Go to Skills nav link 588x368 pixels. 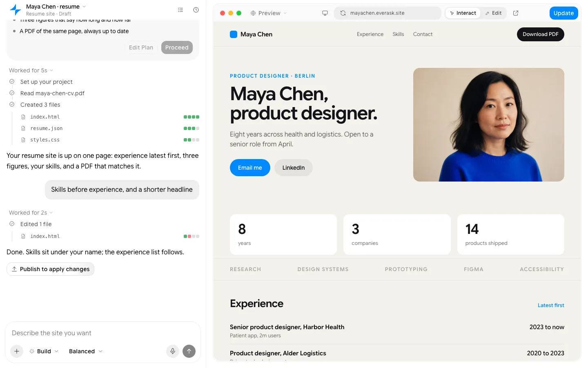pyautogui.click(x=398, y=34)
